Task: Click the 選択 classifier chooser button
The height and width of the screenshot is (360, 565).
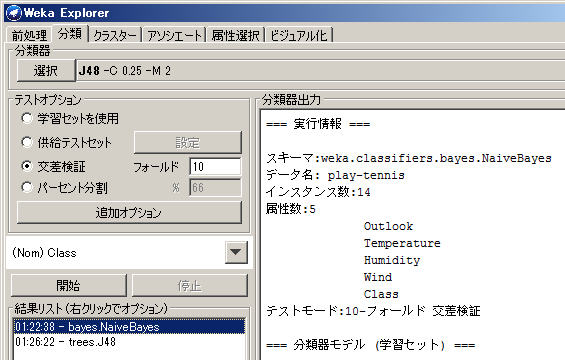Action: pos(46,70)
